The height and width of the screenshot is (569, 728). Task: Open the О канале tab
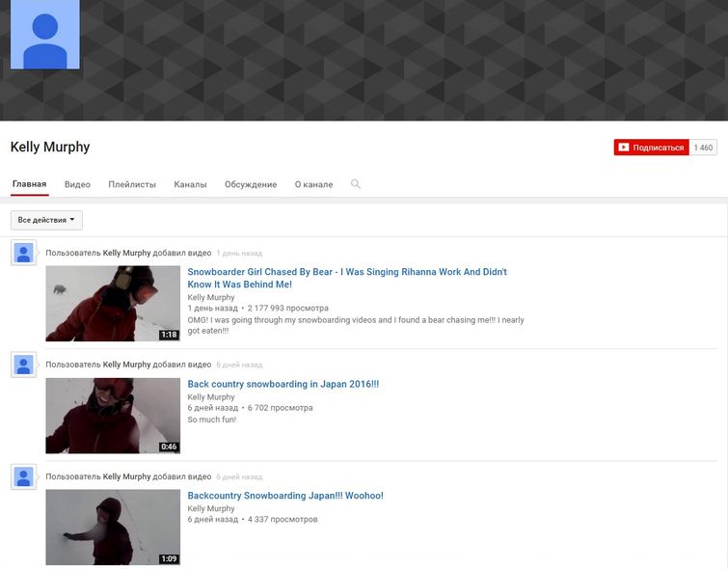tap(313, 184)
